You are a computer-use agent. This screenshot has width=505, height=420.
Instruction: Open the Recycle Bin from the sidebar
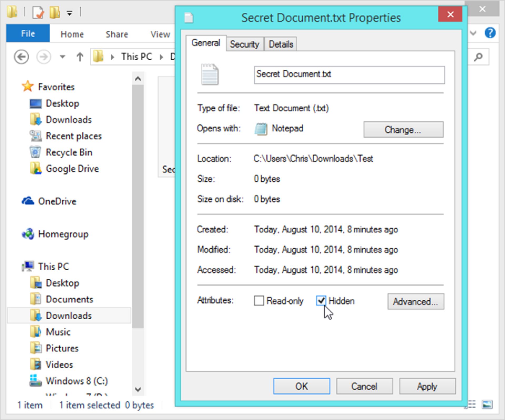[x=69, y=152]
